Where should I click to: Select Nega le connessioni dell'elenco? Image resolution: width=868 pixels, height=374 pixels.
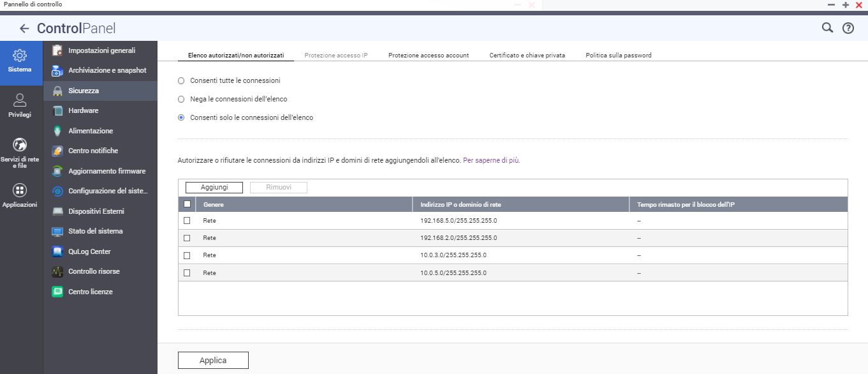point(181,100)
